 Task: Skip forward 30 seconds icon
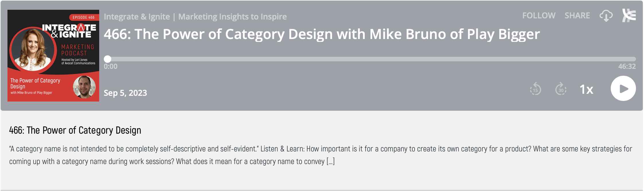(x=561, y=89)
